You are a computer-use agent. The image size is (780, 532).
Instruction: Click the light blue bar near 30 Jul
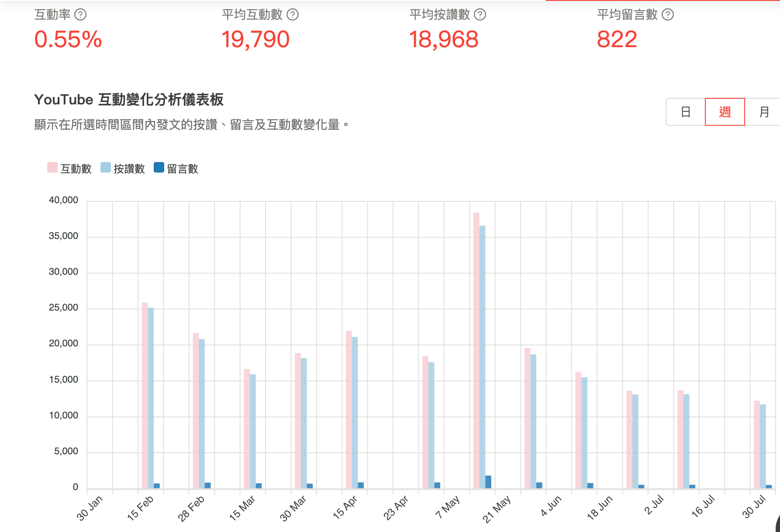click(763, 446)
